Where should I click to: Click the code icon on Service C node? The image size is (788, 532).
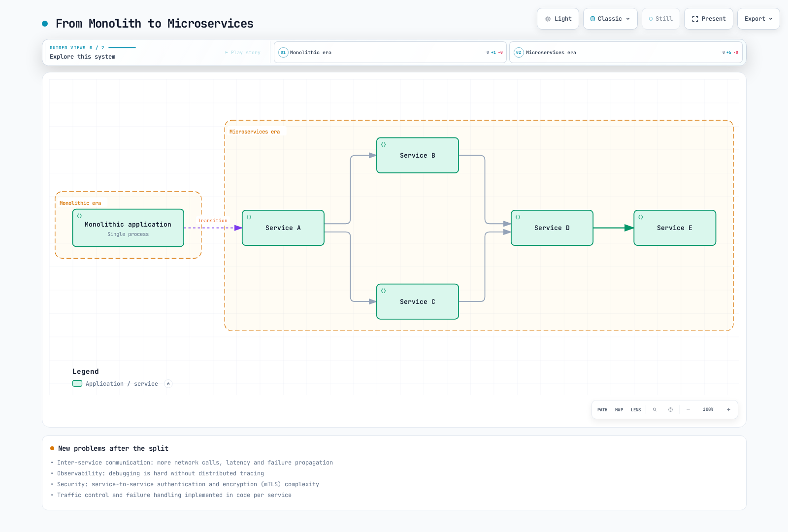point(383,291)
